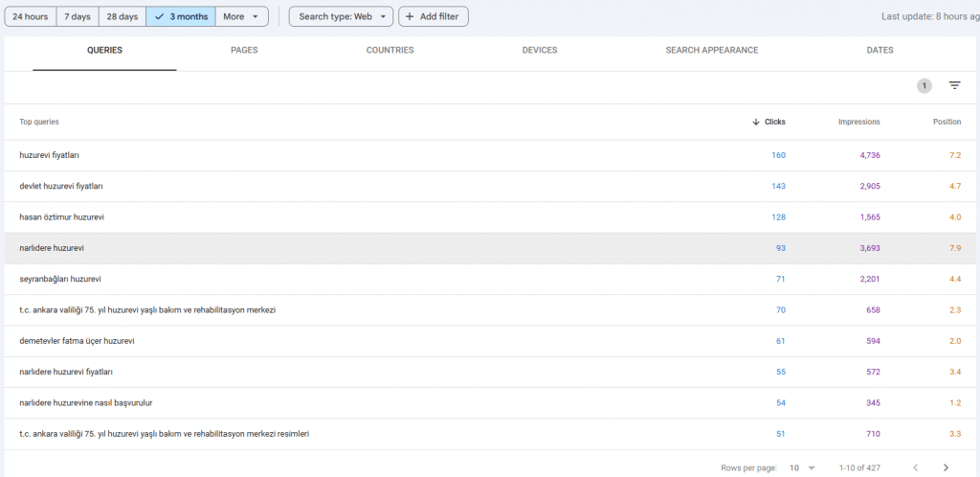The image size is (980, 477).
Task: Switch to the Devices tab
Action: point(540,51)
